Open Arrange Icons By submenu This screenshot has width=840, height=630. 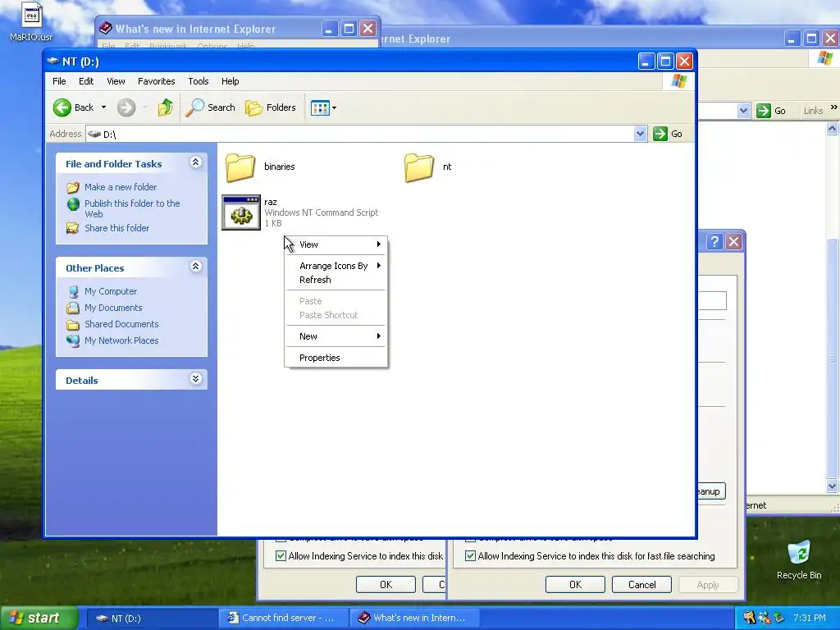[x=336, y=266]
